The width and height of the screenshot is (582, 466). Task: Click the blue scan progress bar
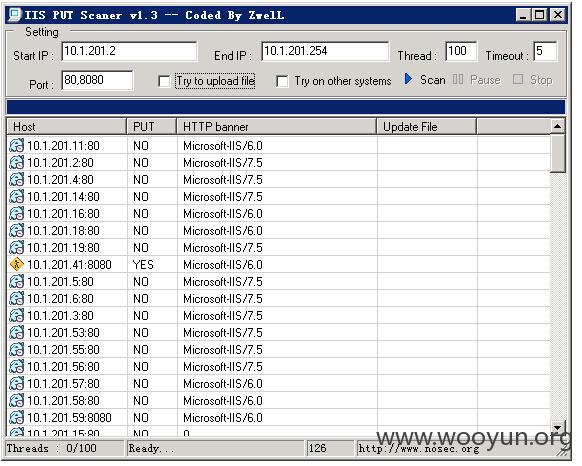(286, 107)
